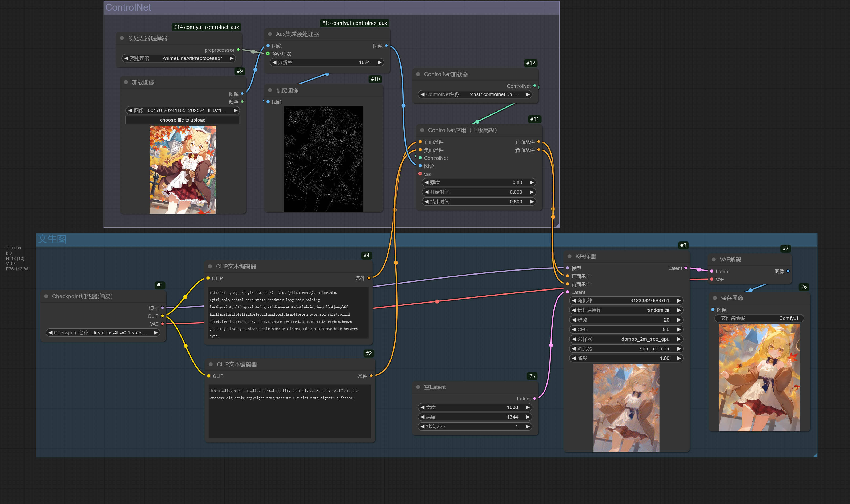Click the 图像 input port of 预览图像 node
Image resolution: width=850 pixels, height=504 pixels.
click(268, 102)
